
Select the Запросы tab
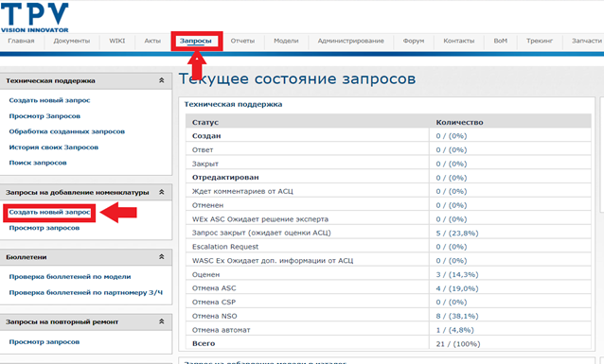coord(196,41)
